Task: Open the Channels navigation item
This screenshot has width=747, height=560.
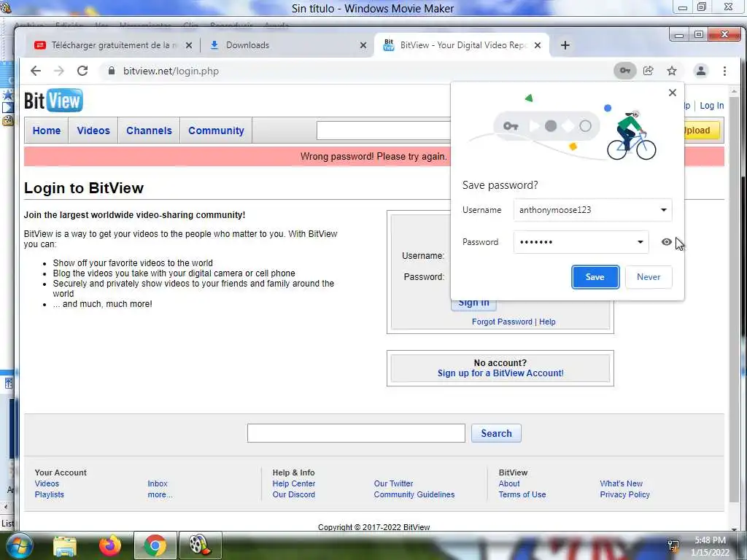Action: (x=149, y=131)
